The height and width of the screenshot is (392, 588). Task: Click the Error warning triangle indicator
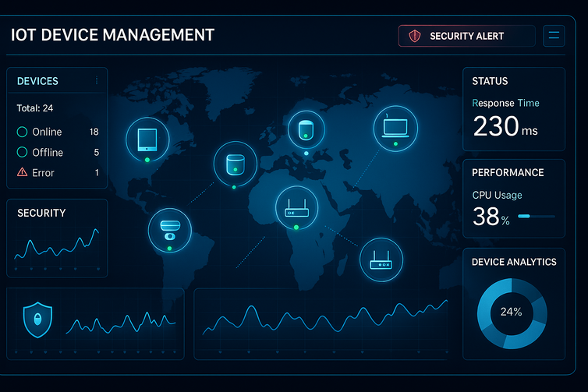click(x=22, y=172)
